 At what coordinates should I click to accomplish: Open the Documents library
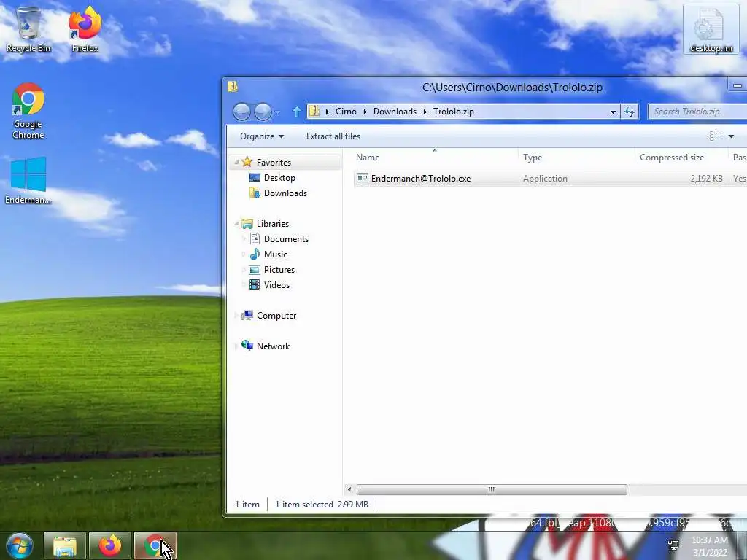point(286,239)
